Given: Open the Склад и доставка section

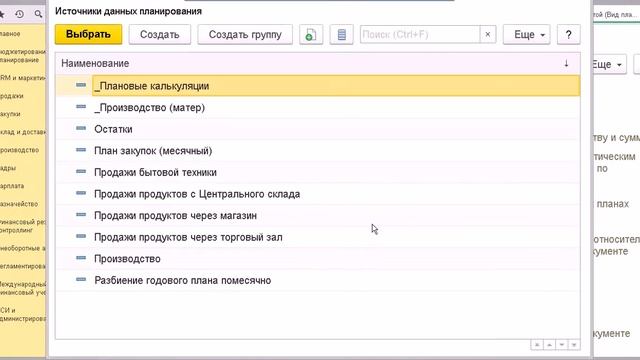Looking at the screenshot, I should click(x=23, y=132).
